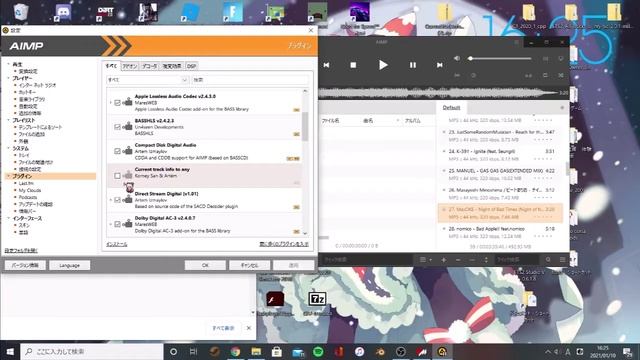This screenshot has height=360, width=640.
Task: Open Steam from the taskbar
Action: (x=215, y=351)
